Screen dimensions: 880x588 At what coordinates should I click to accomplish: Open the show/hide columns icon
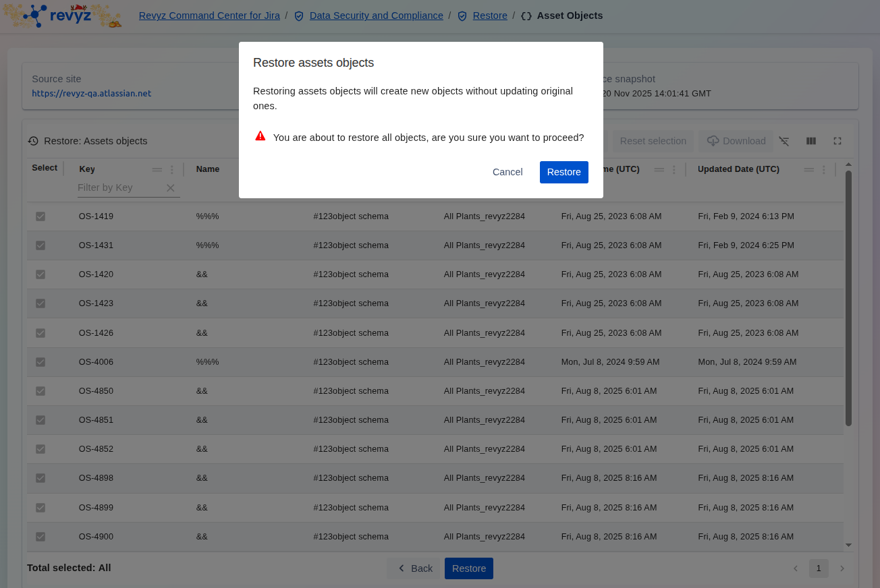coord(811,141)
